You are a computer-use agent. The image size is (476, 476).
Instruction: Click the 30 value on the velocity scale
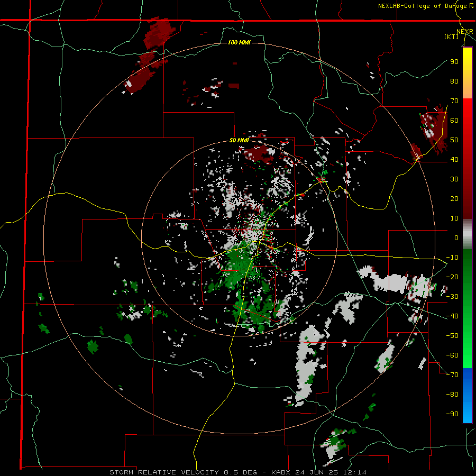tap(454, 179)
